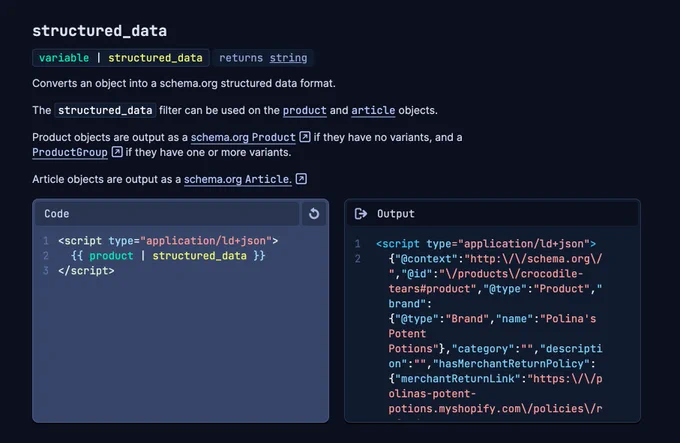Click the Code panel header label
The height and width of the screenshot is (443, 680).
(x=57, y=214)
